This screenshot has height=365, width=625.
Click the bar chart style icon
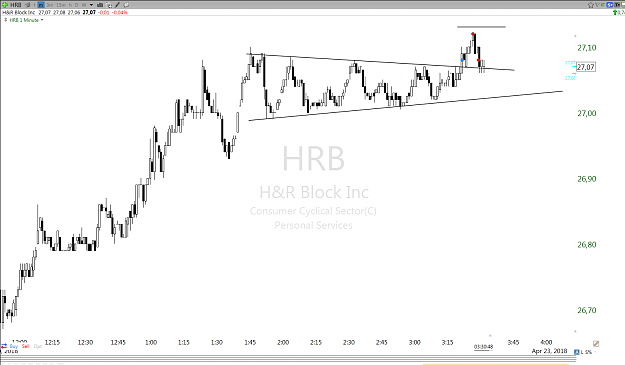[100, 5]
